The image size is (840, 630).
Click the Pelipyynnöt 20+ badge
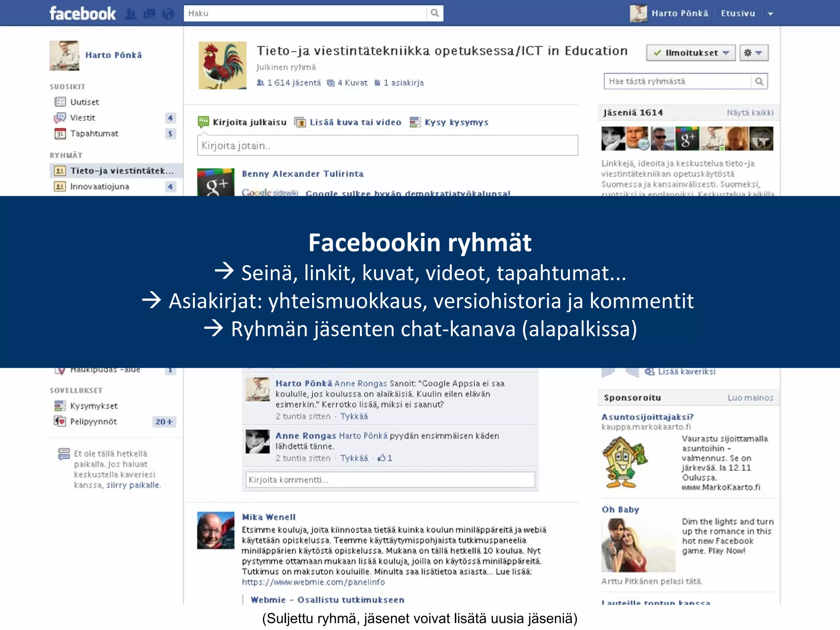point(164,422)
